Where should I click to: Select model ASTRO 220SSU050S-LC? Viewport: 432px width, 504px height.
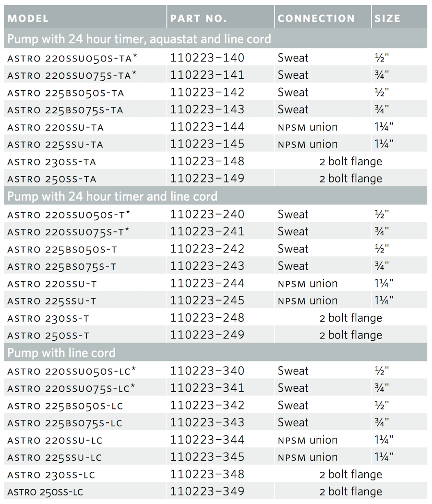(x=72, y=371)
